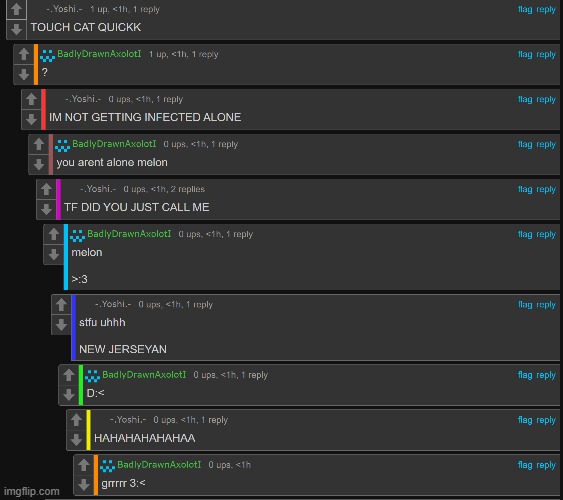563x500 pixels.
Task: Flag the 'TF DID YOU JUST CALL ME' comment
Action: tap(525, 189)
